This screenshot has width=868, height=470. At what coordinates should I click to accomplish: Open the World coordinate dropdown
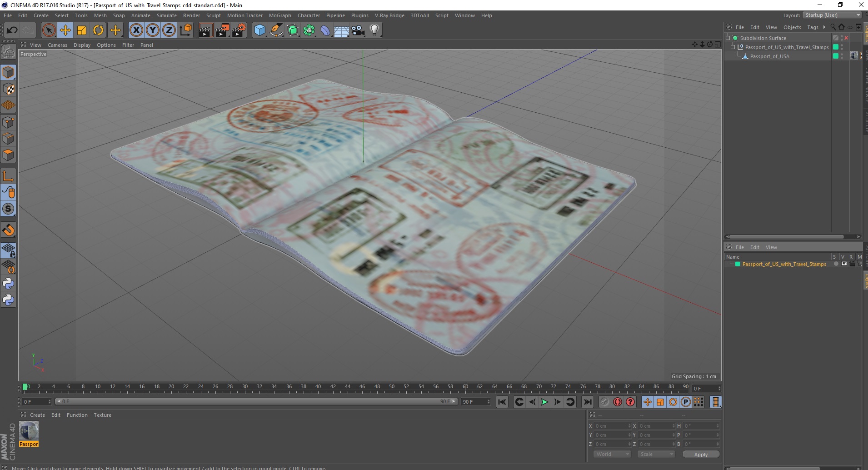point(612,454)
